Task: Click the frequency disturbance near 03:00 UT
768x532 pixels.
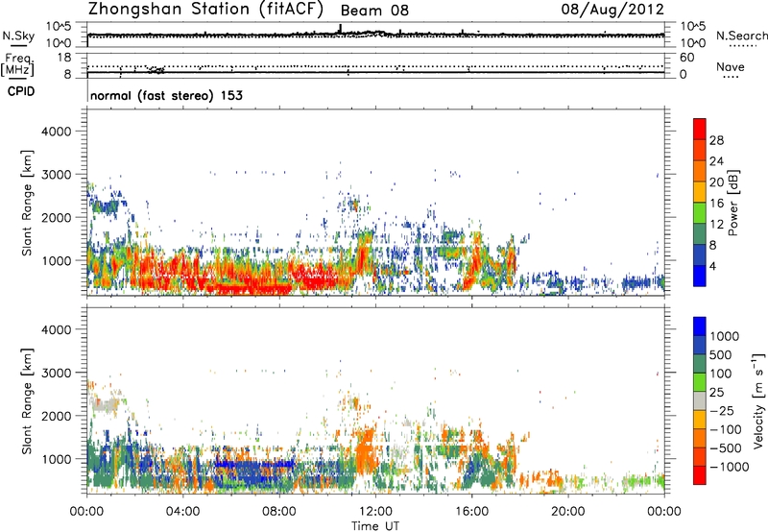Action: (x=156, y=69)
